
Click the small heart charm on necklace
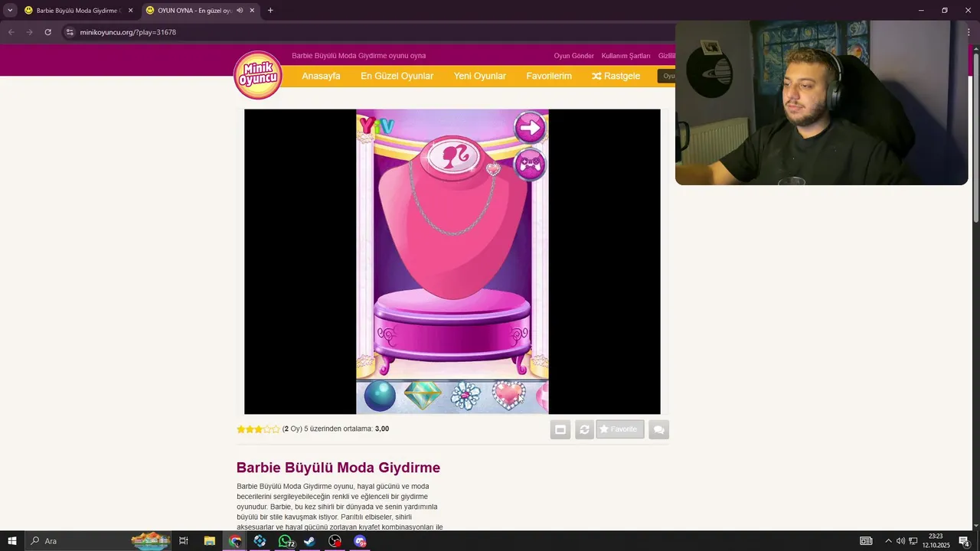click(494, 169)
